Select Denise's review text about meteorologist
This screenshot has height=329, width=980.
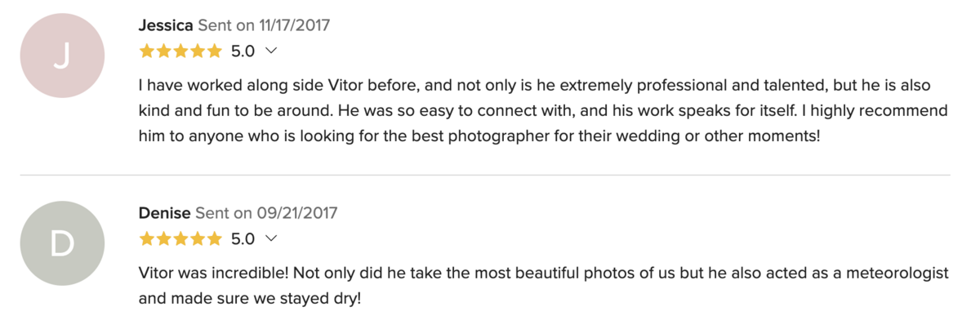(543, 285)
